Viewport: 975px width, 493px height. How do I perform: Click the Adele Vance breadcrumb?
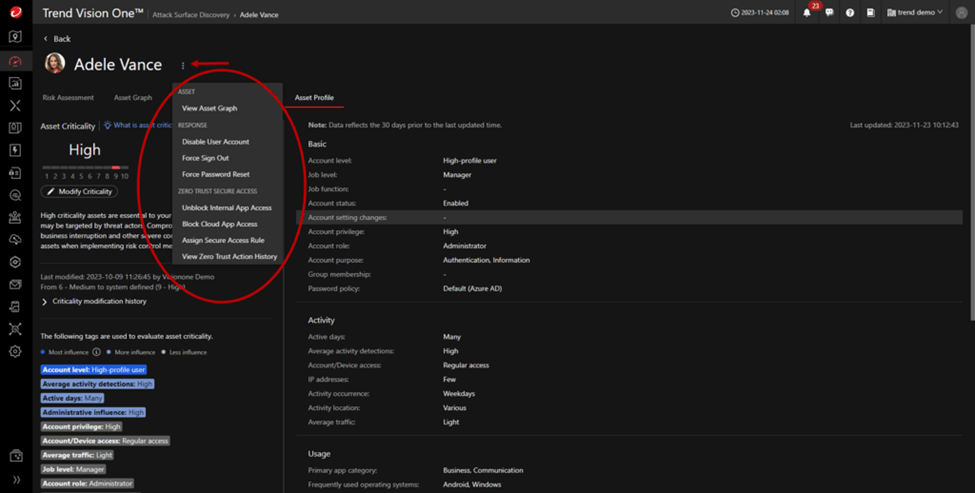point(259,15)
